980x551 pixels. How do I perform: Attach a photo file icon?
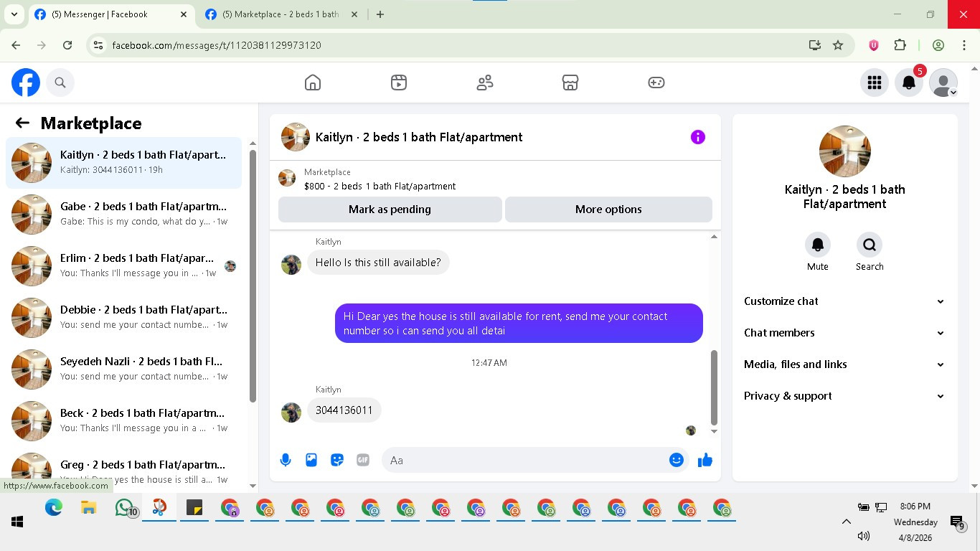[311, 461]
